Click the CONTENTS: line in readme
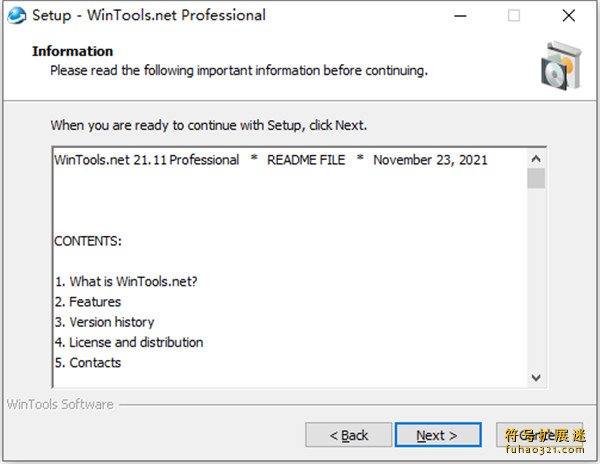The height and width of the screenshot is (464, 600). (x=88, y=241)
